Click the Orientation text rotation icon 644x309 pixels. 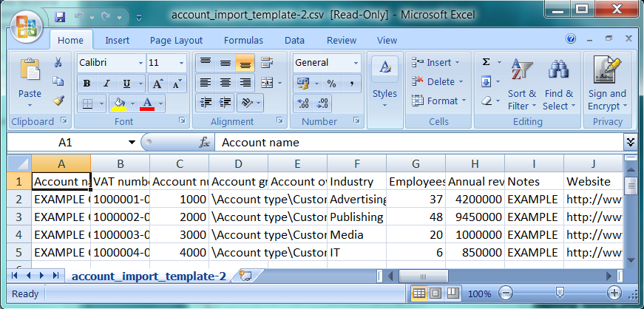[x=247, y=103]
